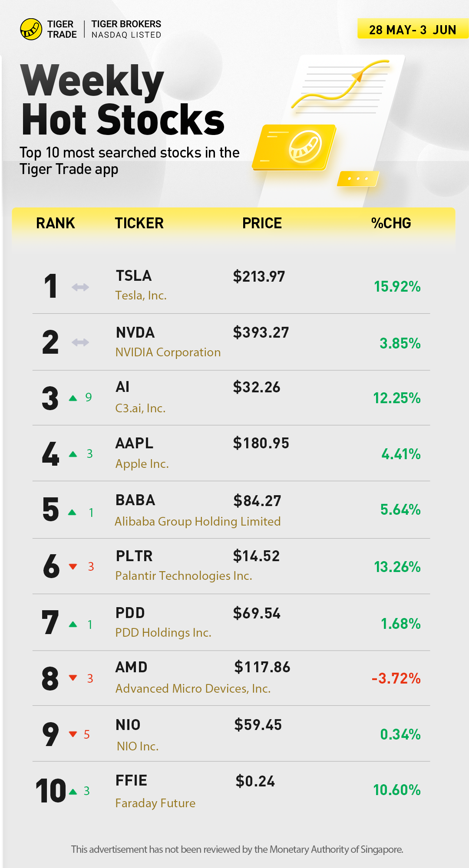
Task: Click the red down arrow beside PLTR
Action: (x=73, y=566)
